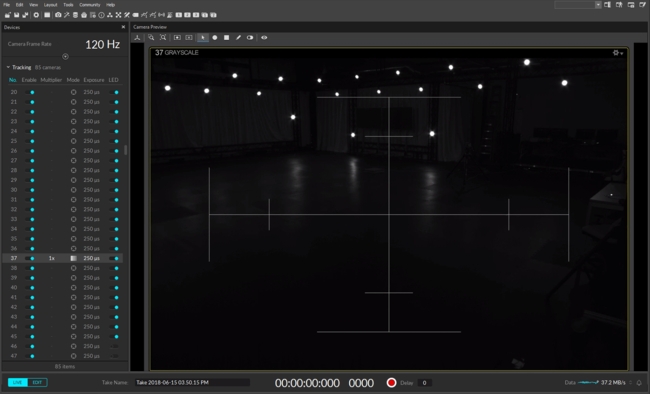Toggle the LED switch for camera 46

(114, 346)
